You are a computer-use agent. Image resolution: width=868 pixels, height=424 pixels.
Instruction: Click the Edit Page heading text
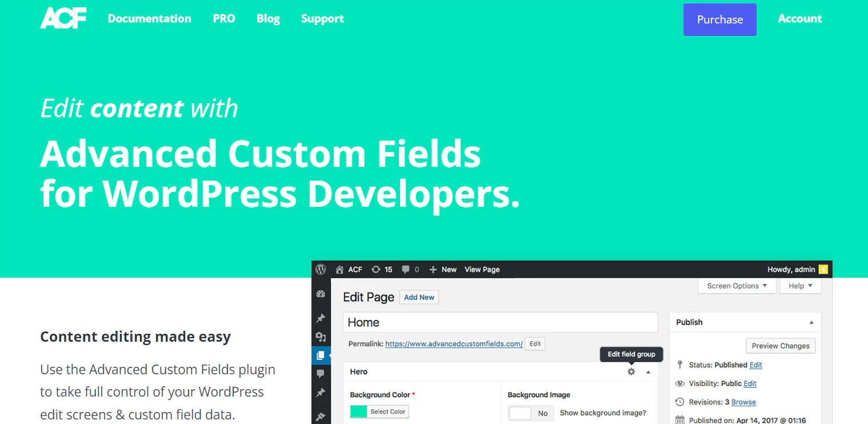click(369, 297)
